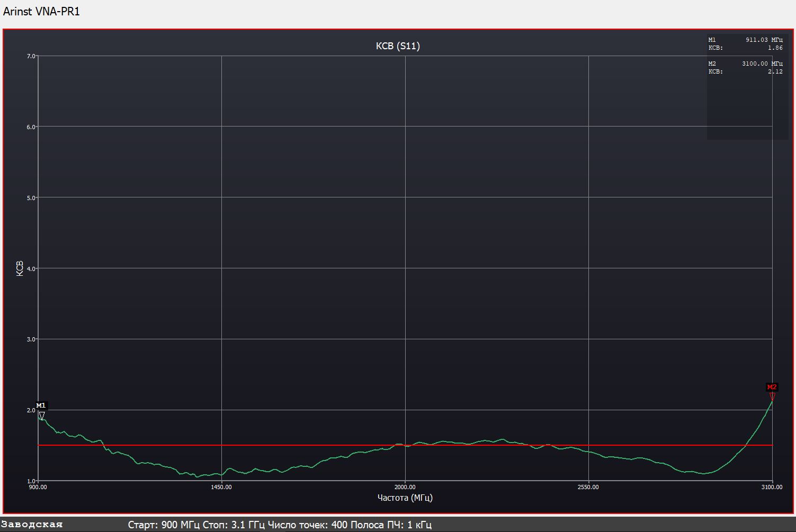Select the M1 marker triangle on the trace
796x532 pixels.
coord(41,416)
